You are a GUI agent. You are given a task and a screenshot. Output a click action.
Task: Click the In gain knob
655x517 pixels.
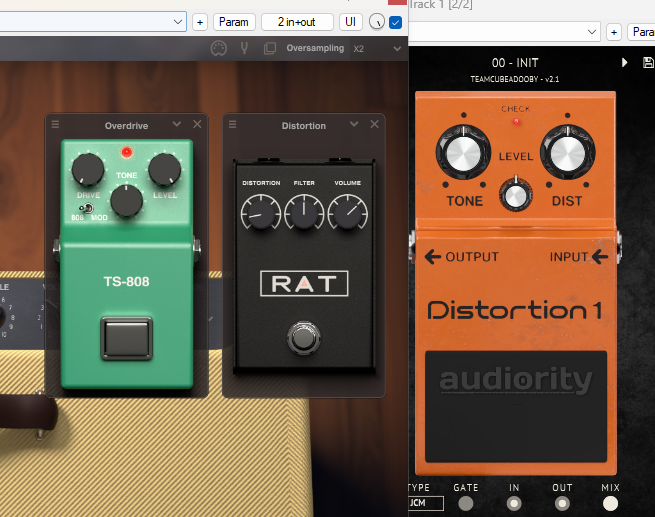(x=514, y=504)
